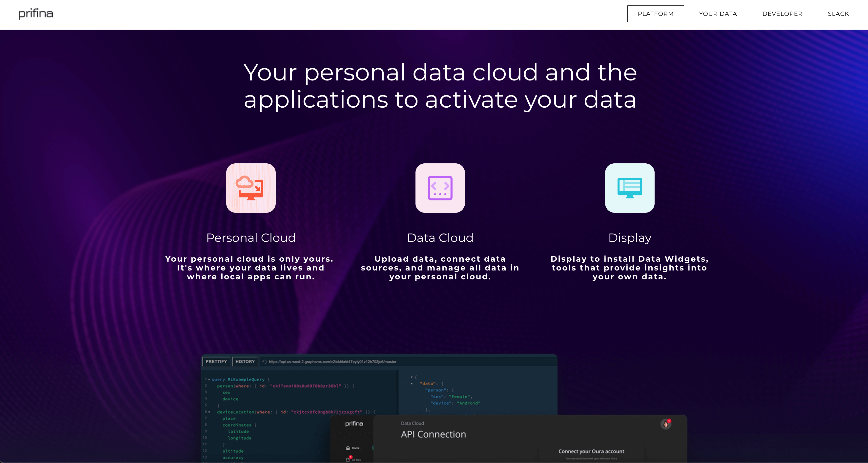Click the All files icon in sidebar
The height and width of the screenshot is (463, 868).
349,459
